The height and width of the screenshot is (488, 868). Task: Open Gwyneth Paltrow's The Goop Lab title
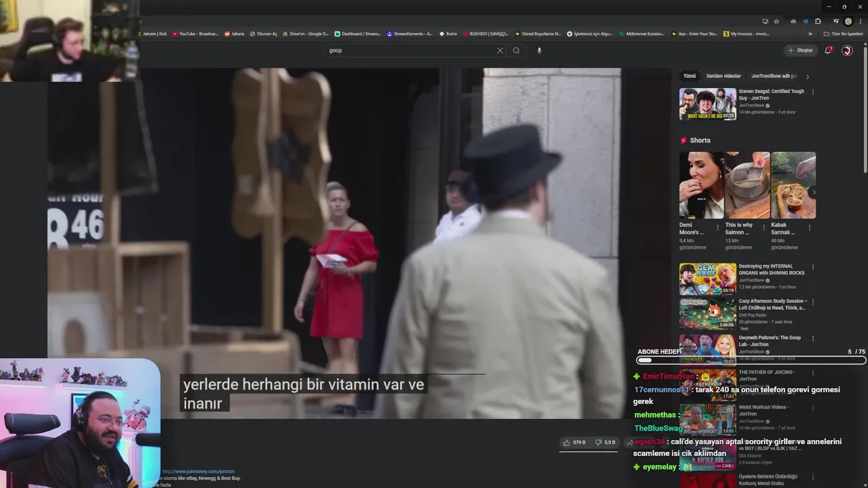[x=770, y=341]
